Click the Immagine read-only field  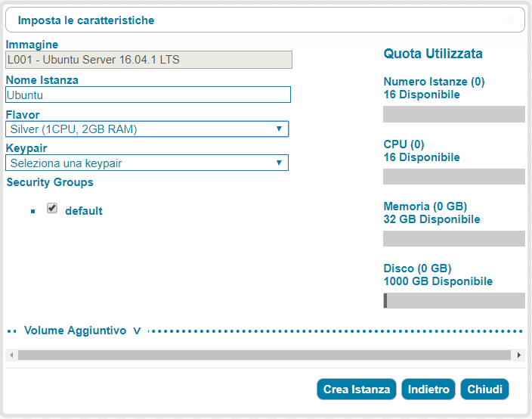click(149, 60)
